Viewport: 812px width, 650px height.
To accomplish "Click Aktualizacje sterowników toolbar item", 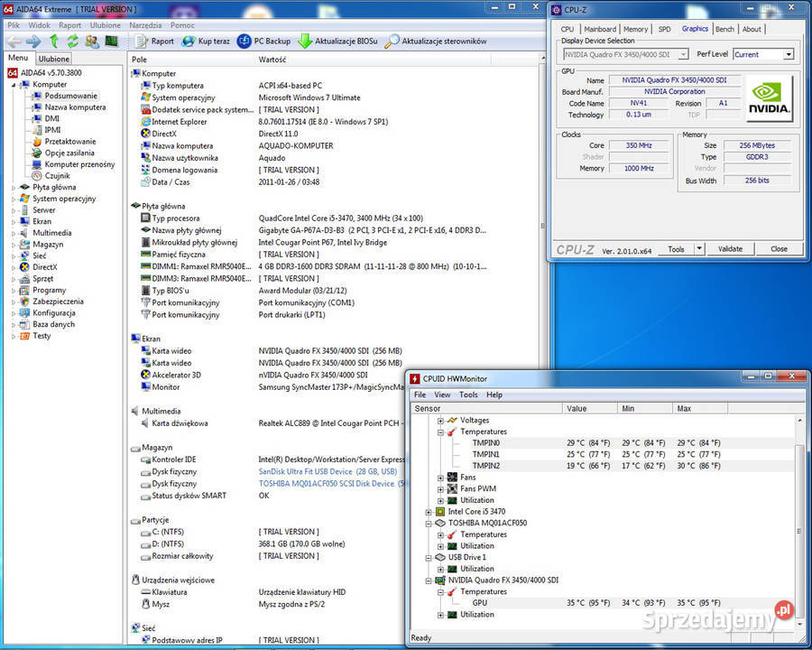I will [x=436, y=41].
